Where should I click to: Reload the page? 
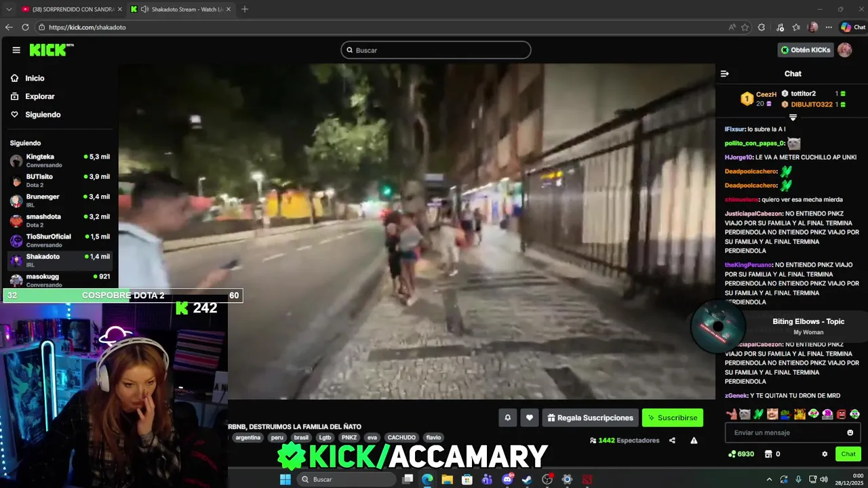[x=25, y=27]
